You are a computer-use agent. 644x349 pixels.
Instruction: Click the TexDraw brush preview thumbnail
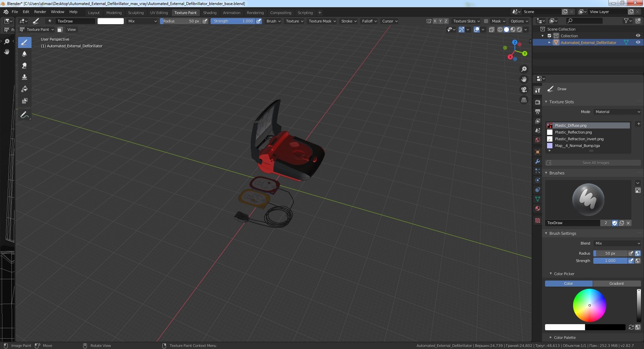(588, 200)
